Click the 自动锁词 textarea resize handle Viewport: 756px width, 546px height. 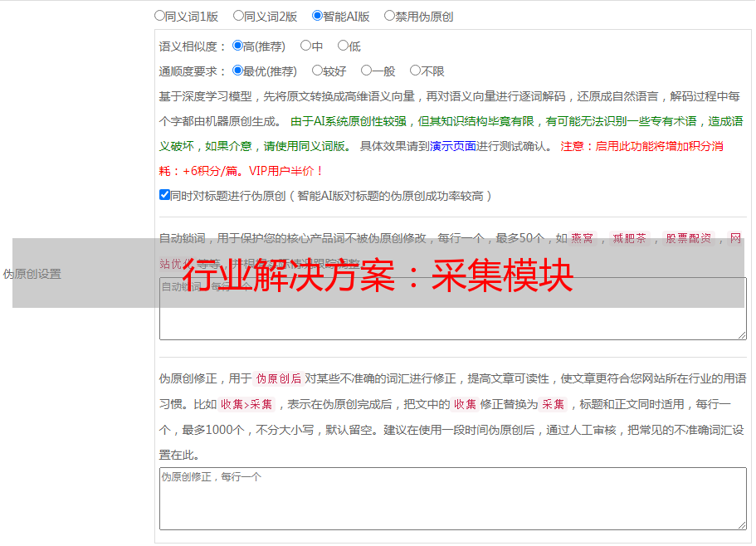click(742, 335)
